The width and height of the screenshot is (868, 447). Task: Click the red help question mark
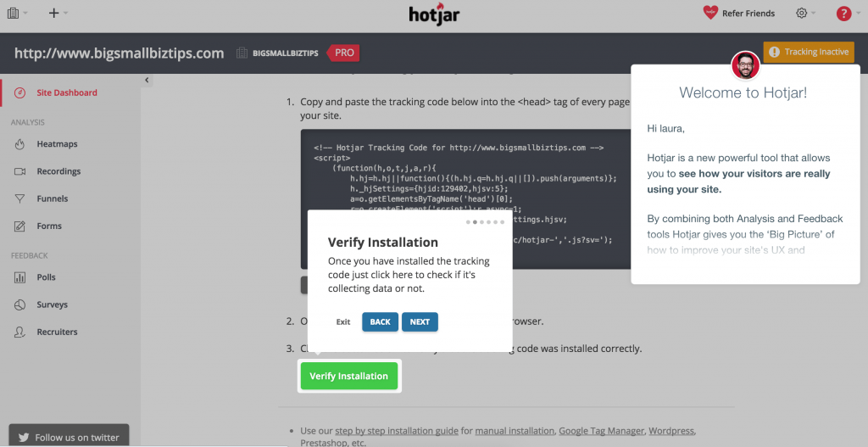843,13
